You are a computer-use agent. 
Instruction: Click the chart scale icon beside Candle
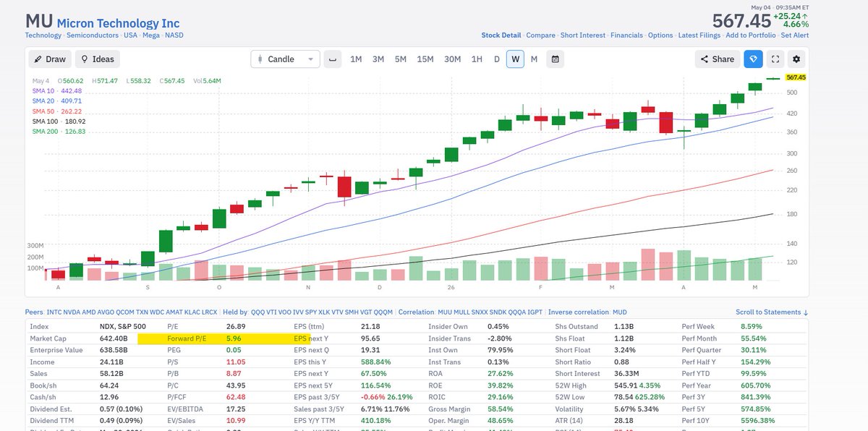tap(333, 59)
